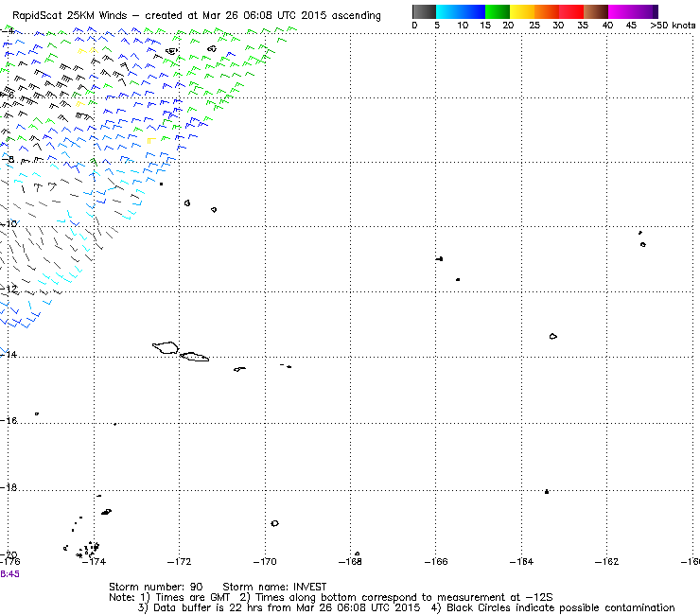Click the '-168' longitude axis label
Screen dimensions: 700x615
tap(350, 561)
